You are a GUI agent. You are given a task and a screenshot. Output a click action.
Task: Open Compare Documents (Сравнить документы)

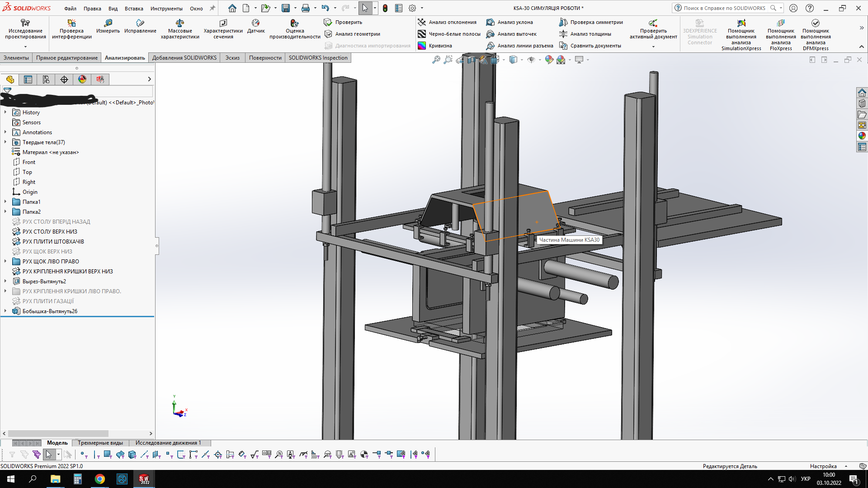590,46
